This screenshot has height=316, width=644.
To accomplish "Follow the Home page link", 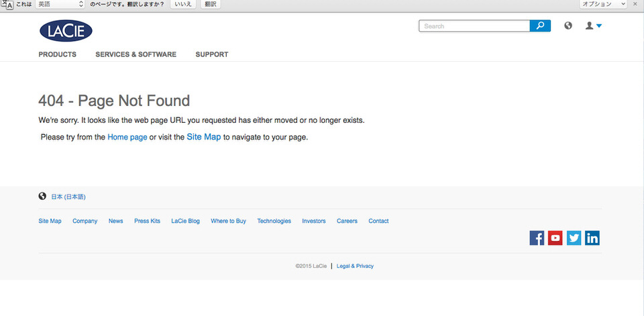I will 127,138.
